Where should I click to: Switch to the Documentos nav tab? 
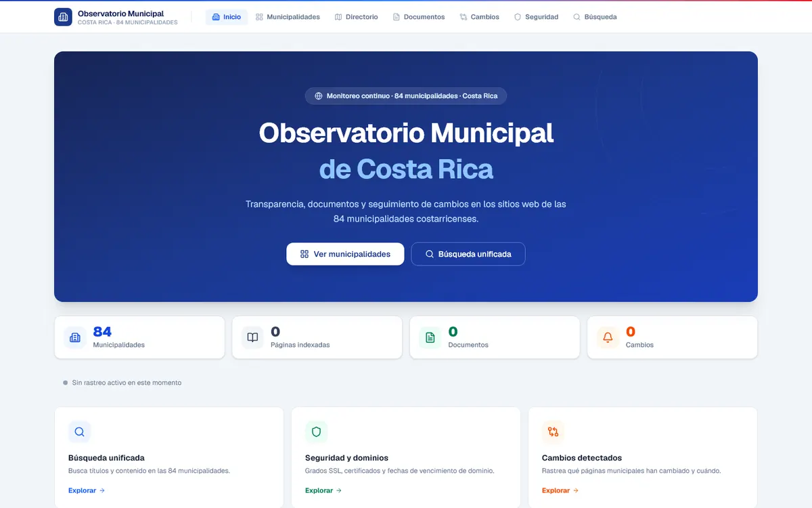click(x=419, y=17)
